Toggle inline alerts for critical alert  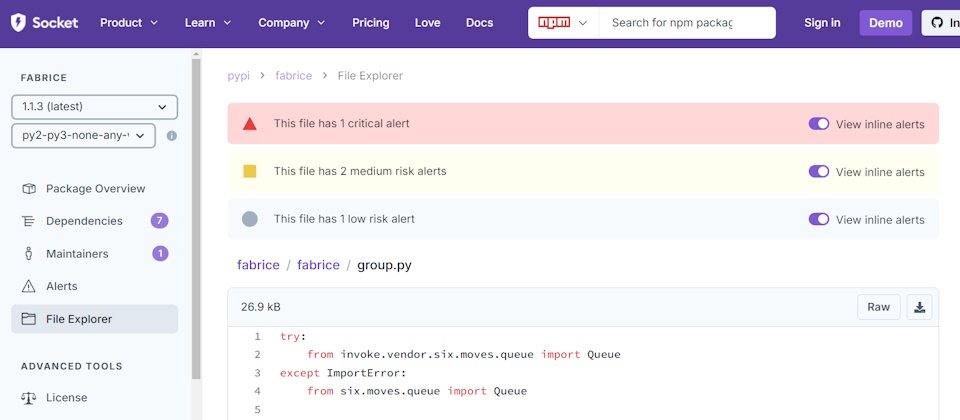point(819,124)
